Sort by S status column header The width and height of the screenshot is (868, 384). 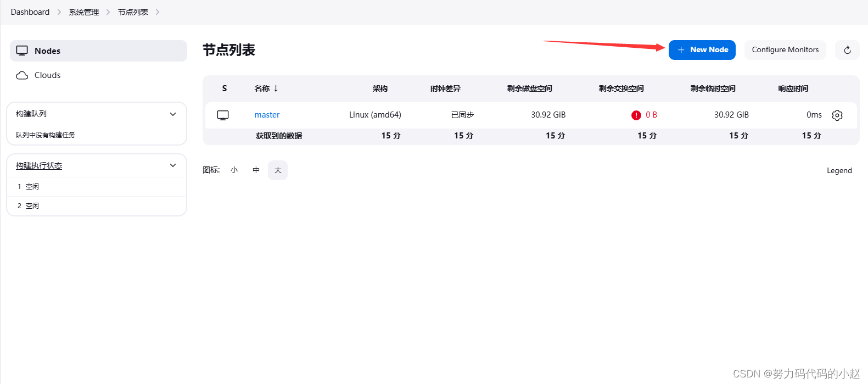click(224, 88)
